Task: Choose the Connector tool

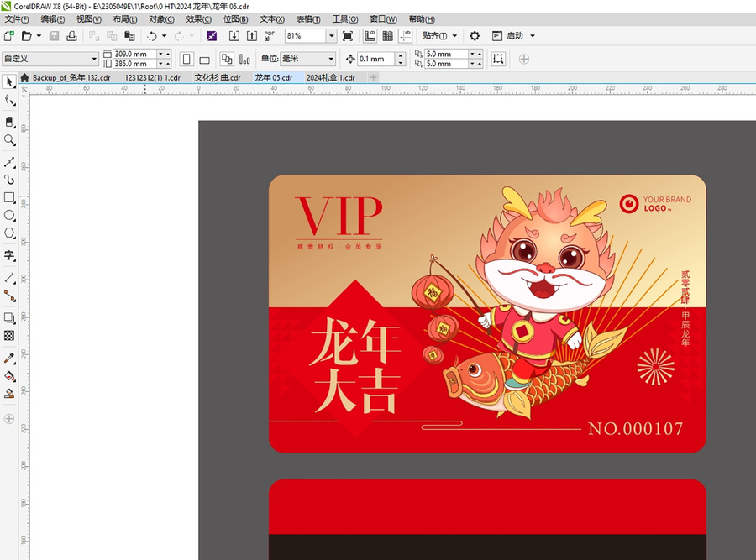Action: (x=9, y=296)
